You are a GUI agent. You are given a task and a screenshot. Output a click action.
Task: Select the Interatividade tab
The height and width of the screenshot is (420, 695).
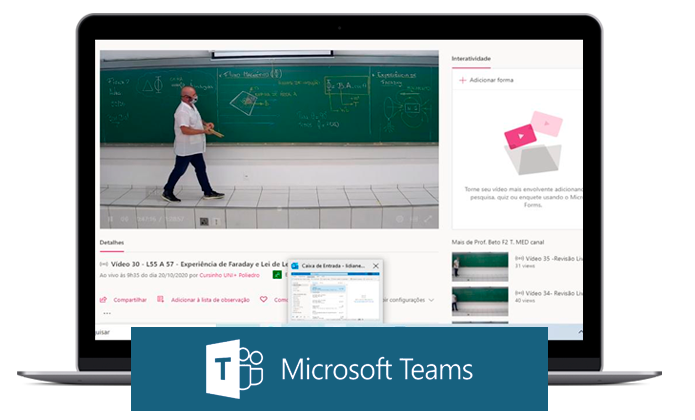(471, 59)
